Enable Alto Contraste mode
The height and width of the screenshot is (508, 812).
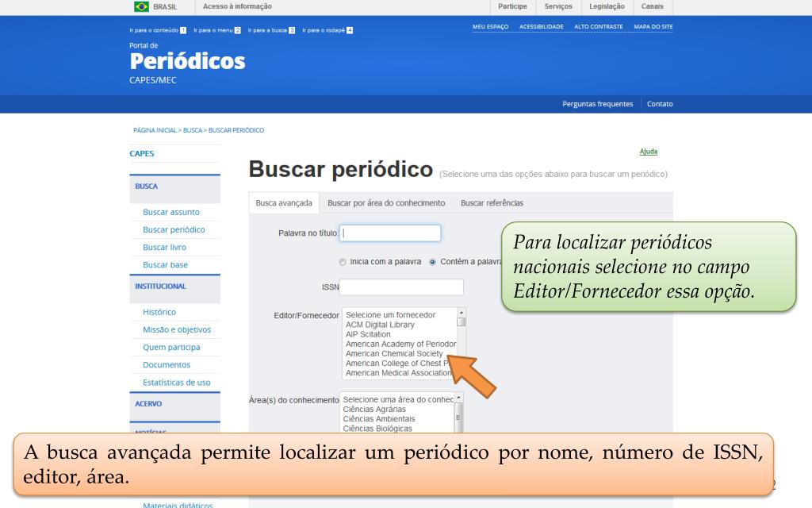point(598,26)
